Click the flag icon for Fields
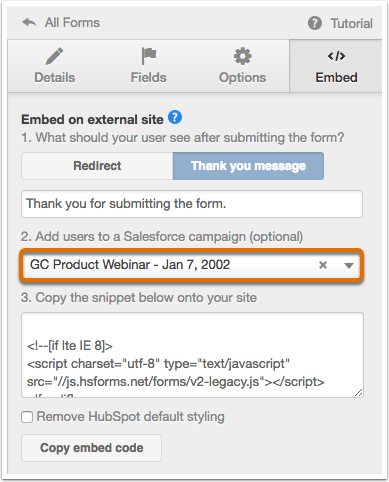The image size is (389, 482). point(148,56)
